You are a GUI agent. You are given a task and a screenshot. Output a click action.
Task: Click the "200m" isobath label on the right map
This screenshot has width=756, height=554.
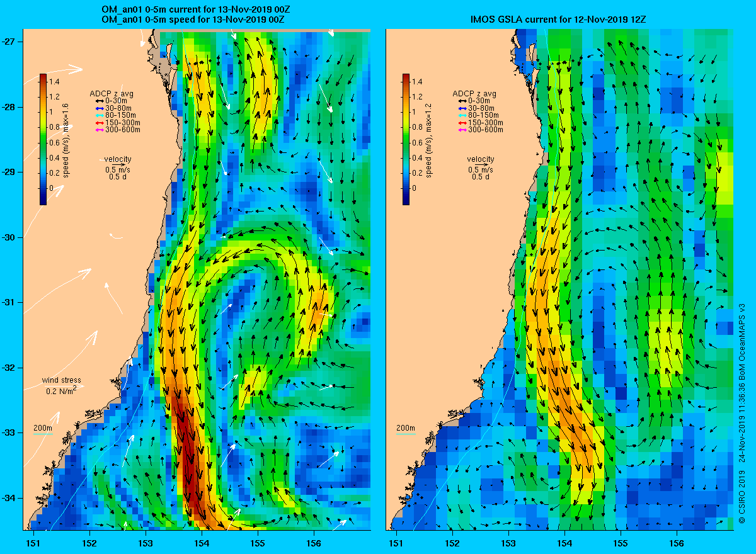[x=406, y=428]
